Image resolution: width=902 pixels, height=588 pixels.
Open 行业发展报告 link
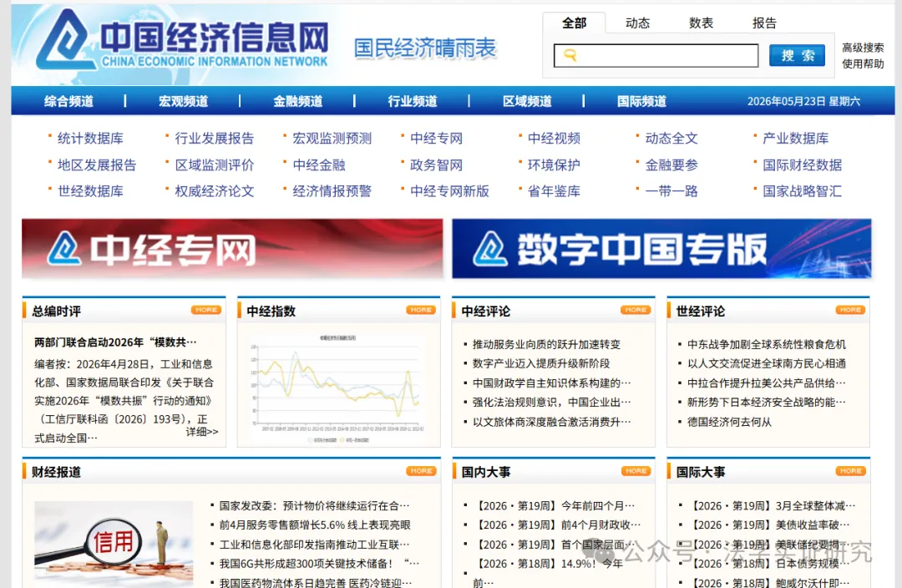(x=214, y=138)
